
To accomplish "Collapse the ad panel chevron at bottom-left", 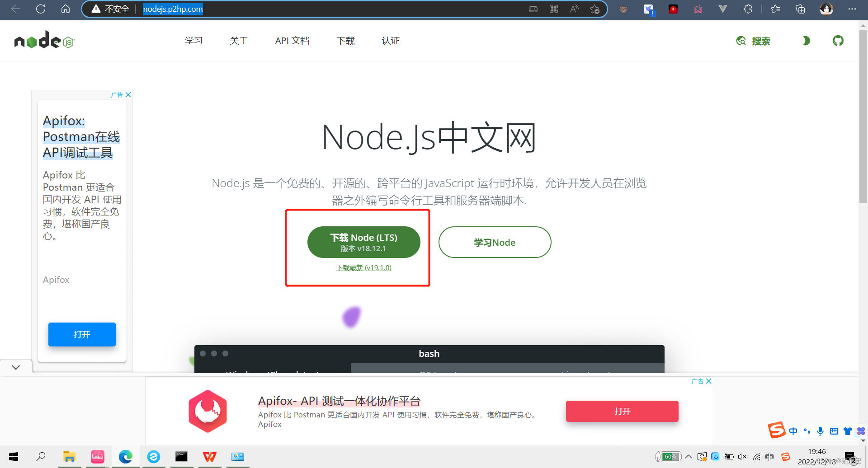I will pos(16,367).
